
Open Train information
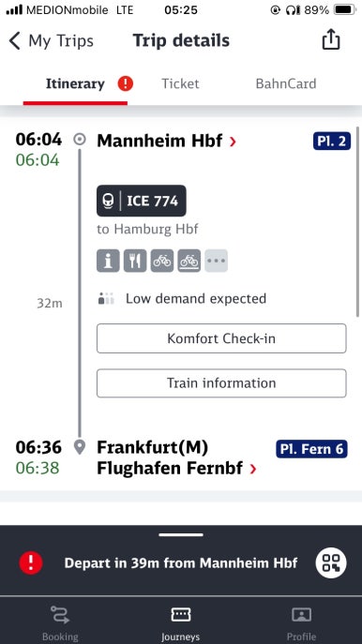coord(221,383)
